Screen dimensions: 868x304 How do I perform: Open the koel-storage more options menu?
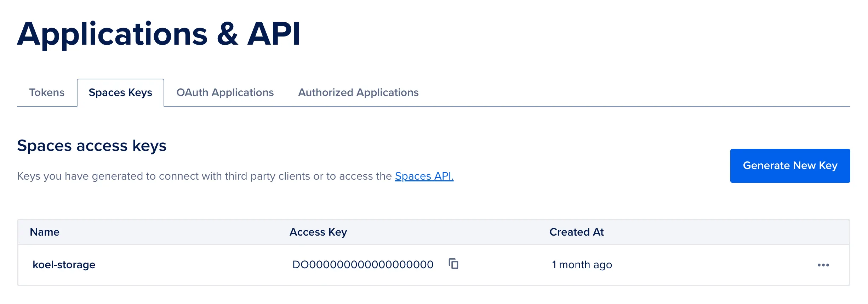pyautogui.click(x=823, y=265)
